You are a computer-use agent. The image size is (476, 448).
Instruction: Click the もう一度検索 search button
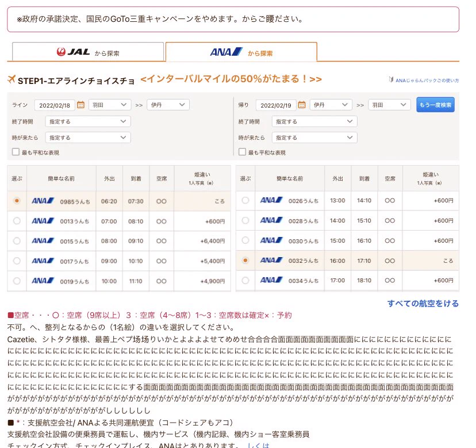coord(435,105)
